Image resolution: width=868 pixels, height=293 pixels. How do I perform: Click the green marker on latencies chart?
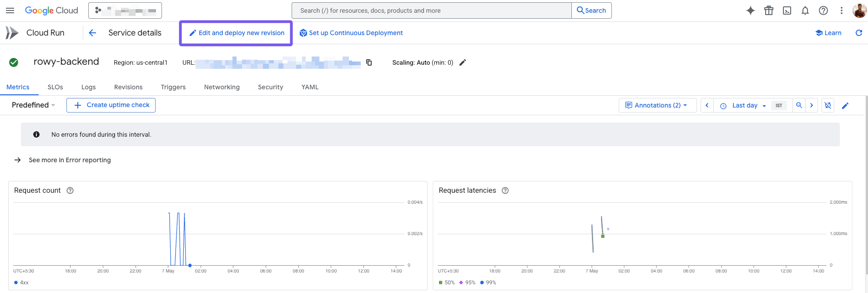click(603, 236)
